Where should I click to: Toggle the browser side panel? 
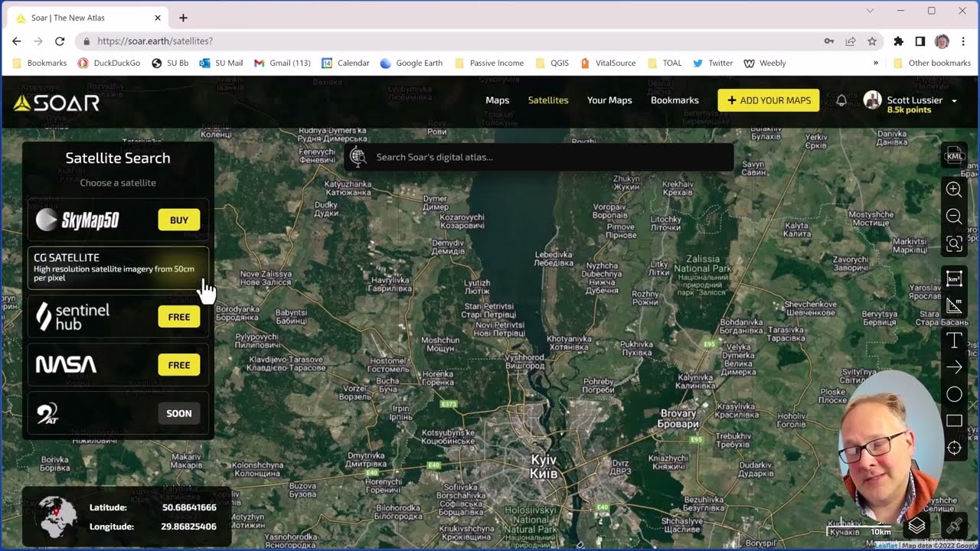[x=920, y=41]
